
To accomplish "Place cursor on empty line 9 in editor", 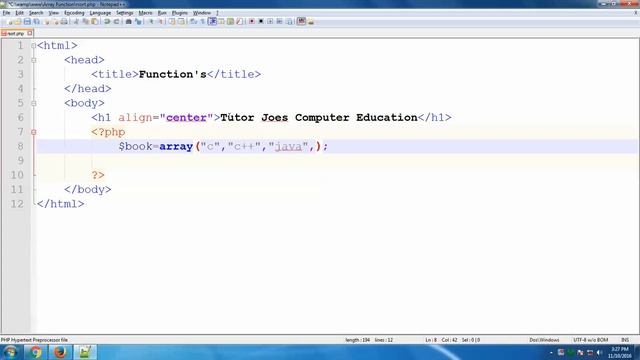I will (337, 161).
